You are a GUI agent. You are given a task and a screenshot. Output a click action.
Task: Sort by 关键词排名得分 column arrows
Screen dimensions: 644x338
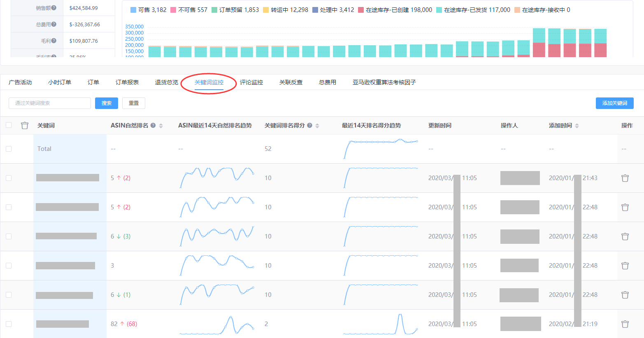[x=317, y=125]
